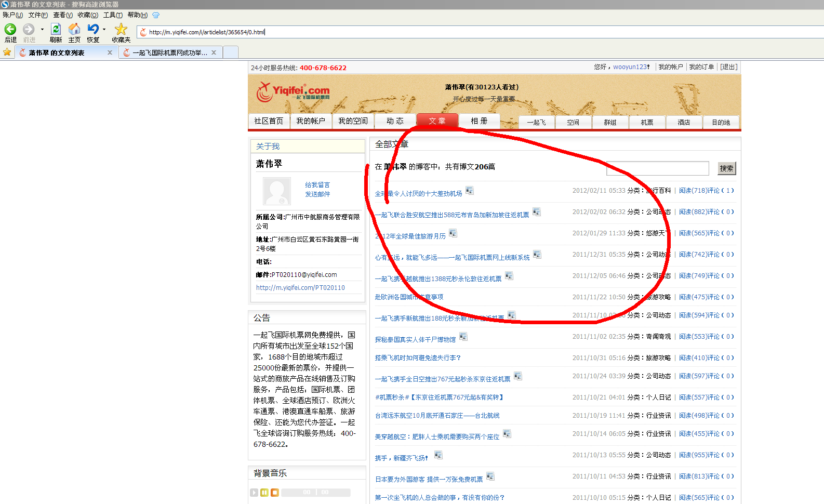824x504 pixels.
Task: Click the 给我留言 link
Action: point(317,185)
